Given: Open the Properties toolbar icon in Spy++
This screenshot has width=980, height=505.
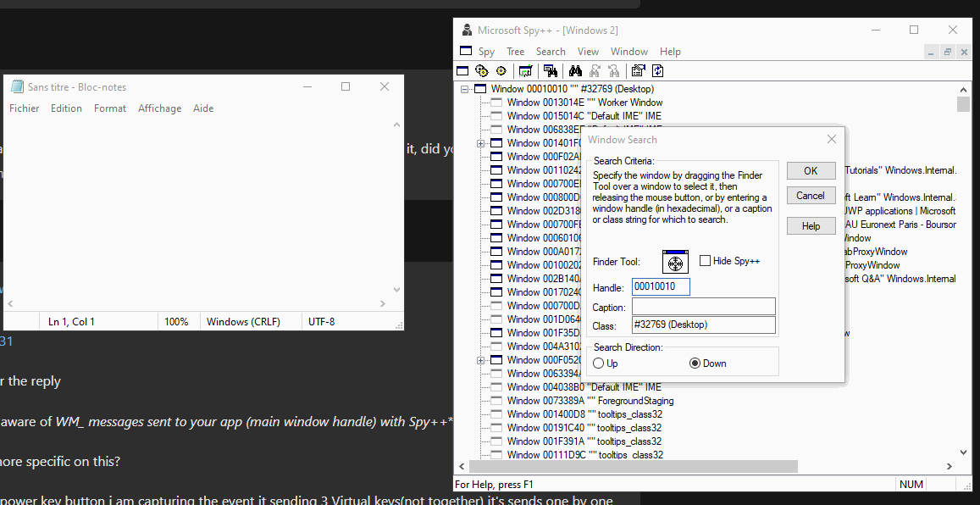Looking at the screenshot, I should (638, 70).
